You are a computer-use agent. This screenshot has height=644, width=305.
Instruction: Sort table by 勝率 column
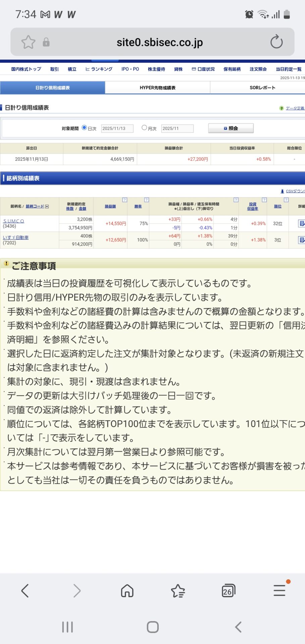[138, 207]
